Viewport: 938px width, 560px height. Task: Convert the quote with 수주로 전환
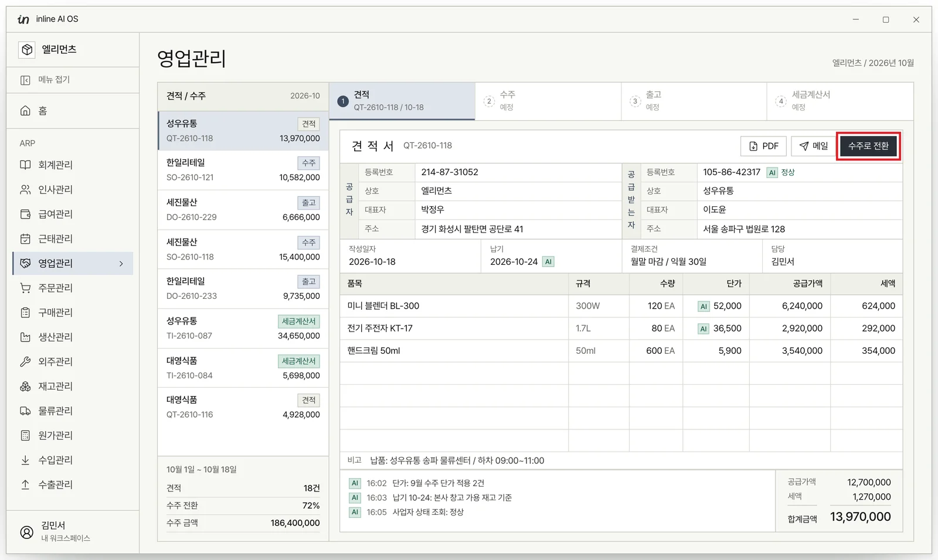(868, 146)
